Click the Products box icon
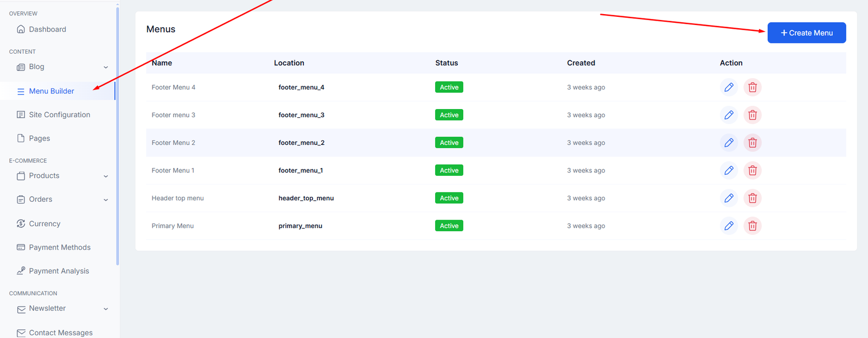868x338 pixels. tap(21, 176)
